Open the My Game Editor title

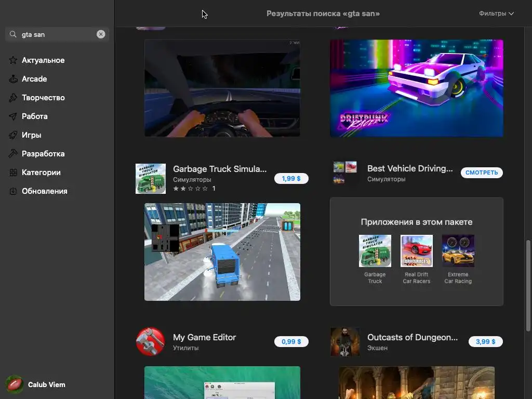coord(204,337)
